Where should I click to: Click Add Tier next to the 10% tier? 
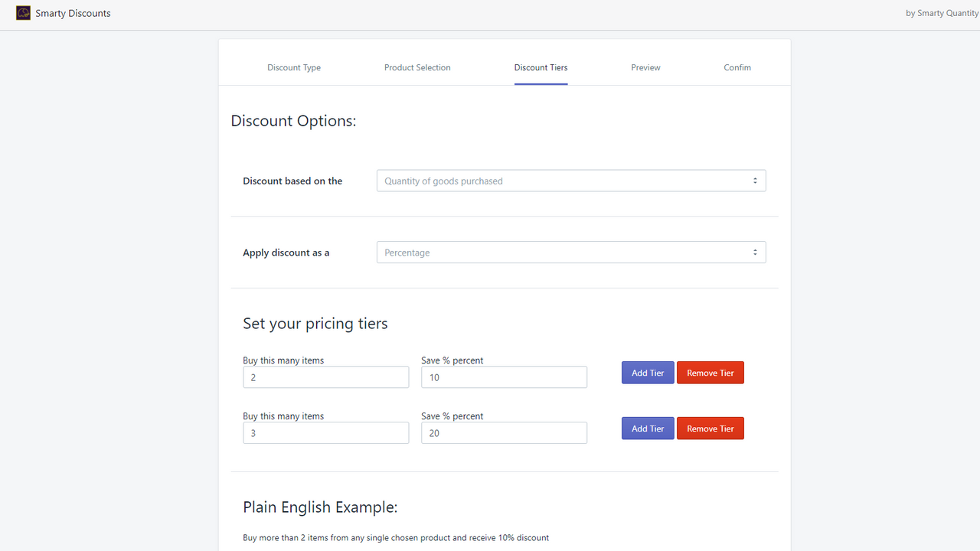[x=648, y=373]
